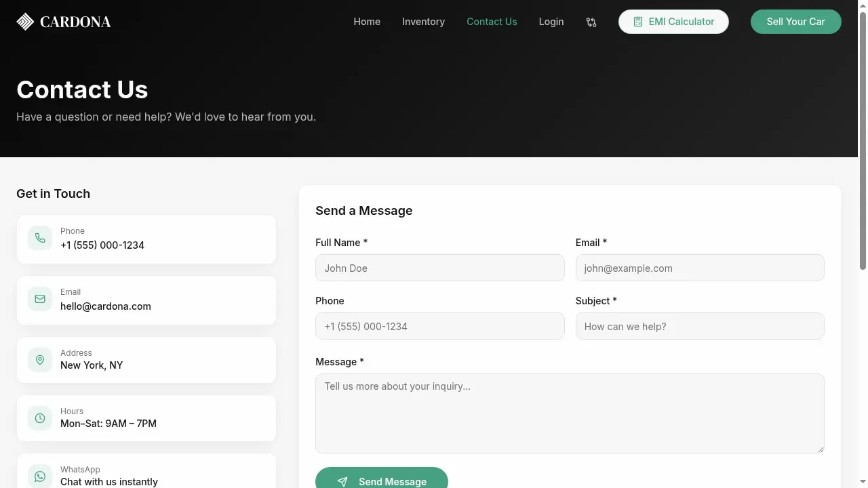This screenshot has height=488, width=868.
Task: Click the WhatsApp icon
Action: click(40, 476)
